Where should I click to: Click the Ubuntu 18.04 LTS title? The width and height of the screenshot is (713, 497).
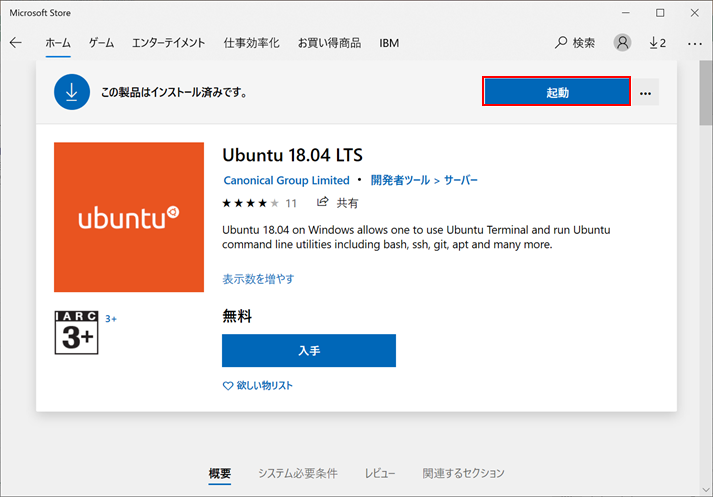point(292,155)
